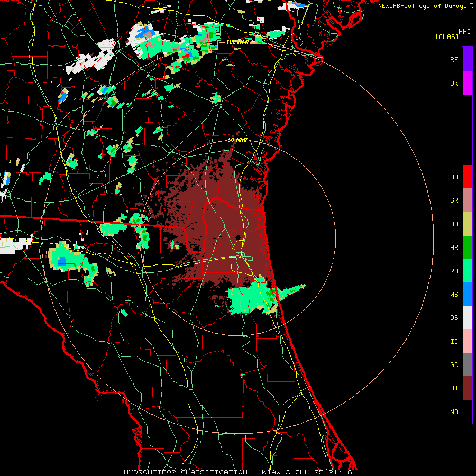This screenshot has height=476, width=476.
Task: Click the GC legend label
Action: [454, 364]
